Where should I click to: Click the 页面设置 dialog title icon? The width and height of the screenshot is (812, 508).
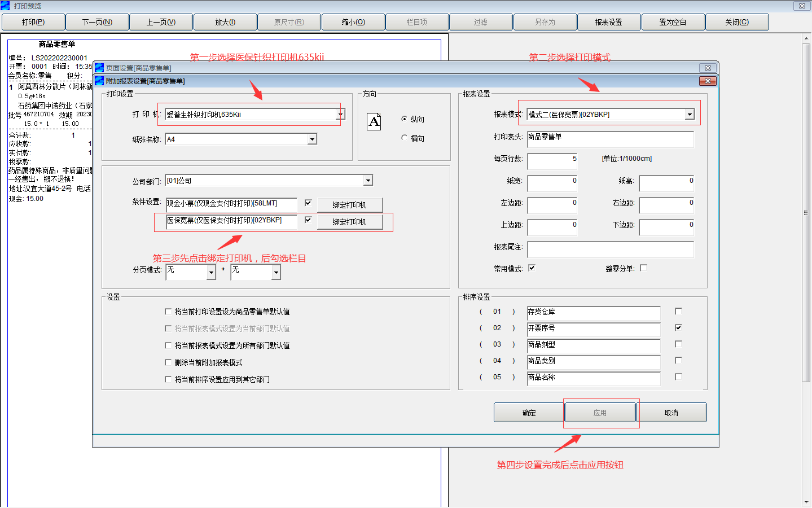pos(99,68)
